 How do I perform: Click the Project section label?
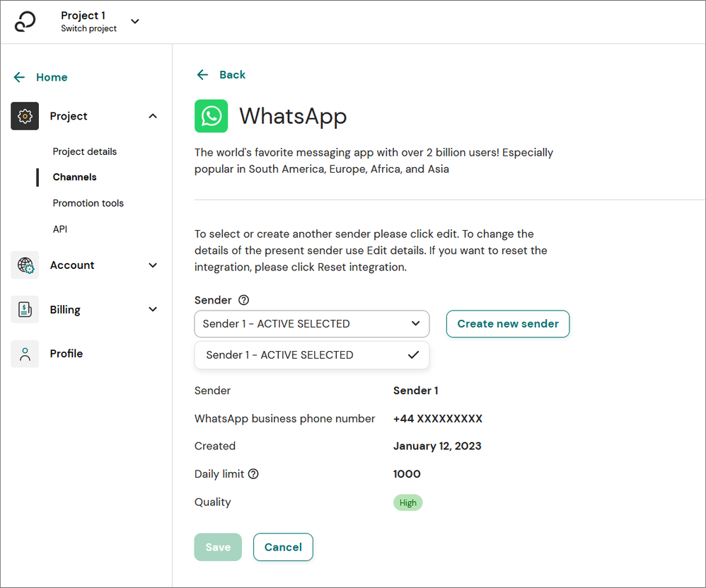pos(69,116)
